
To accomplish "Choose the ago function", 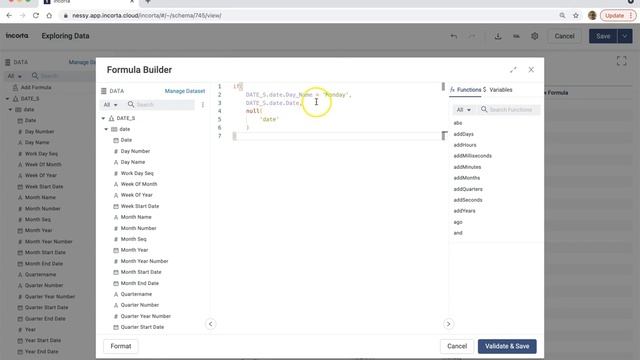I will point(458,222).
